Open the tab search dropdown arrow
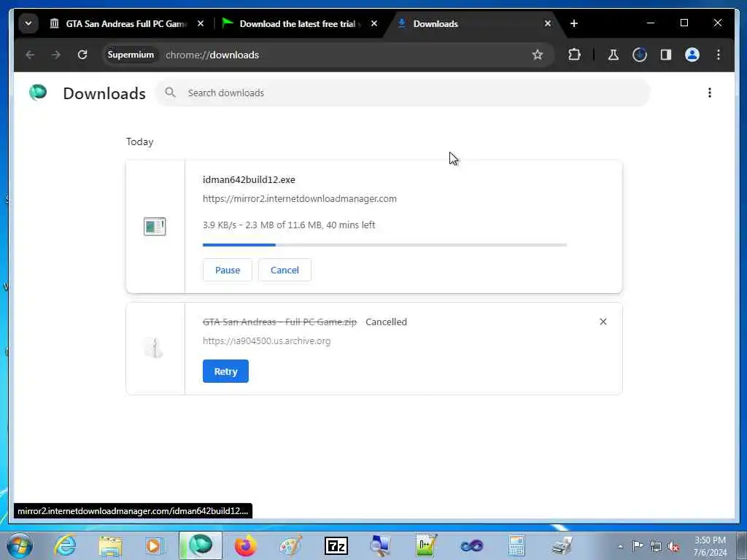Image resolution: width=747 pixels, height=560 pixels. [28, 23]
